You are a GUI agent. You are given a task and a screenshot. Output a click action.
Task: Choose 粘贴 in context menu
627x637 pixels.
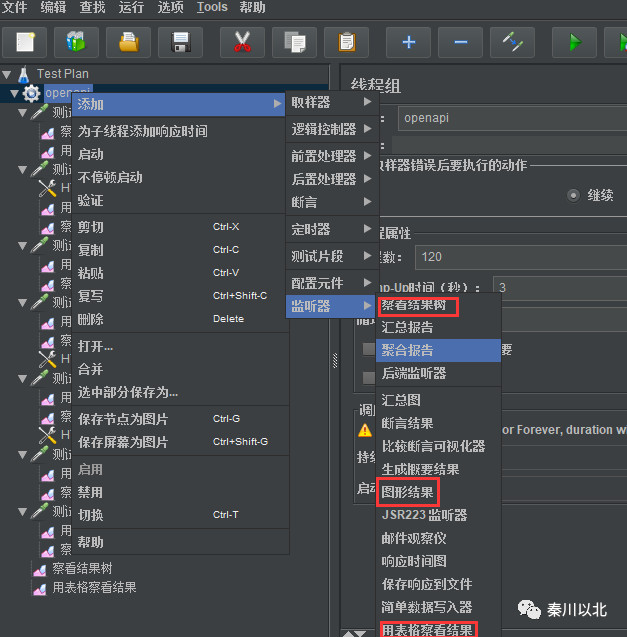click(x=180, y=273)
